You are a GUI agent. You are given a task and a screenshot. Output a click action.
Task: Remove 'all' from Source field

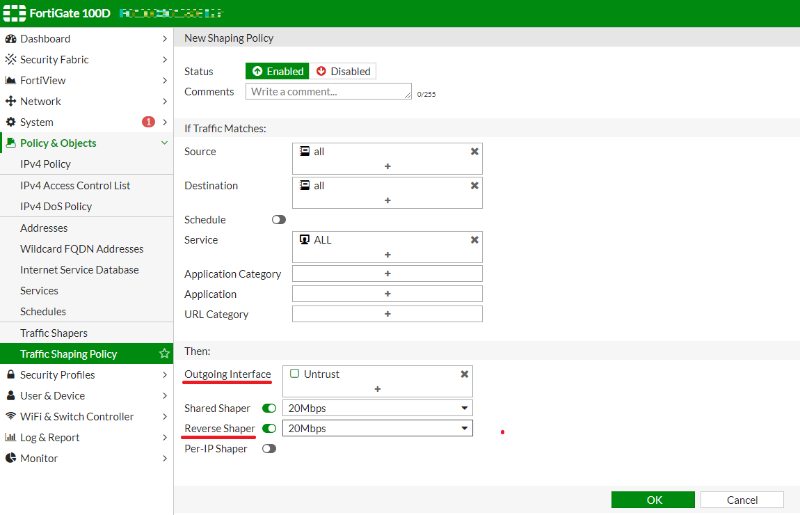click(x=474, y=151)
